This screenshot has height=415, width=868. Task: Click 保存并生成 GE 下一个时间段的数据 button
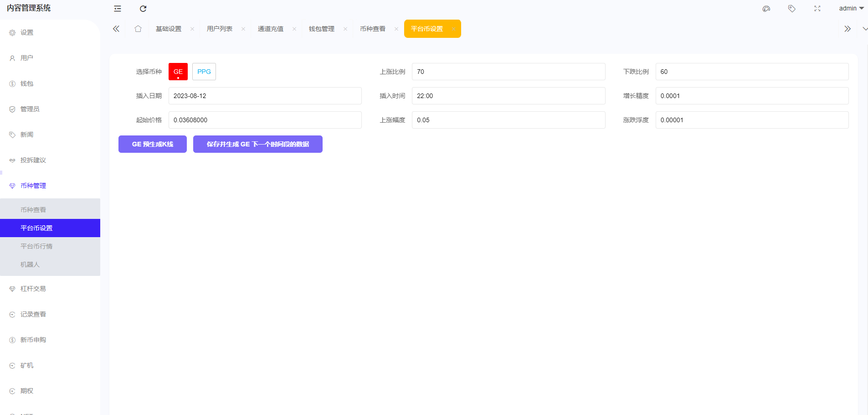click(257, 144)
